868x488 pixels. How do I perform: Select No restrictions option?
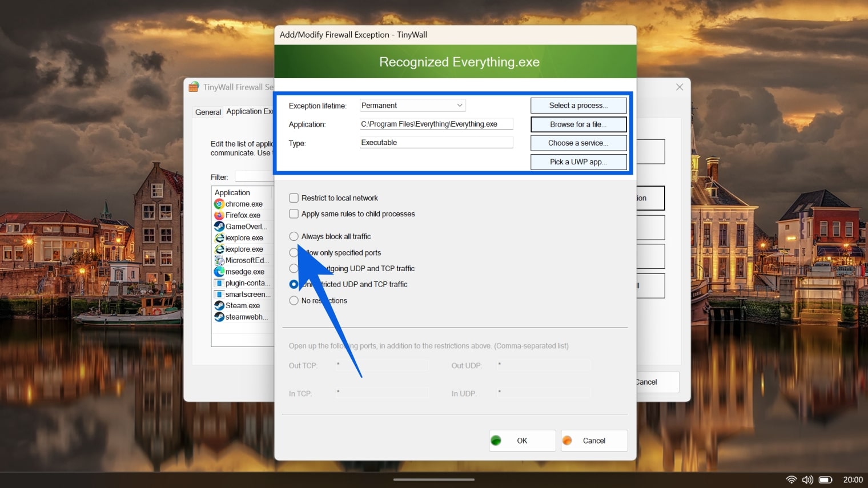(x=294, y=301)
